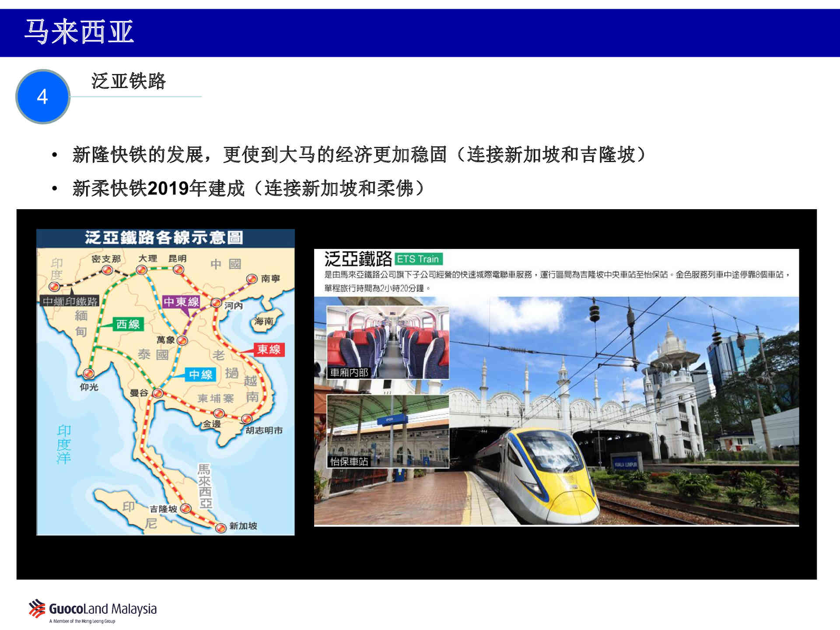Click the Singapore station marker on map
Image resolution: width=840 pixels, height=630 pixels.
pos(221,527)
